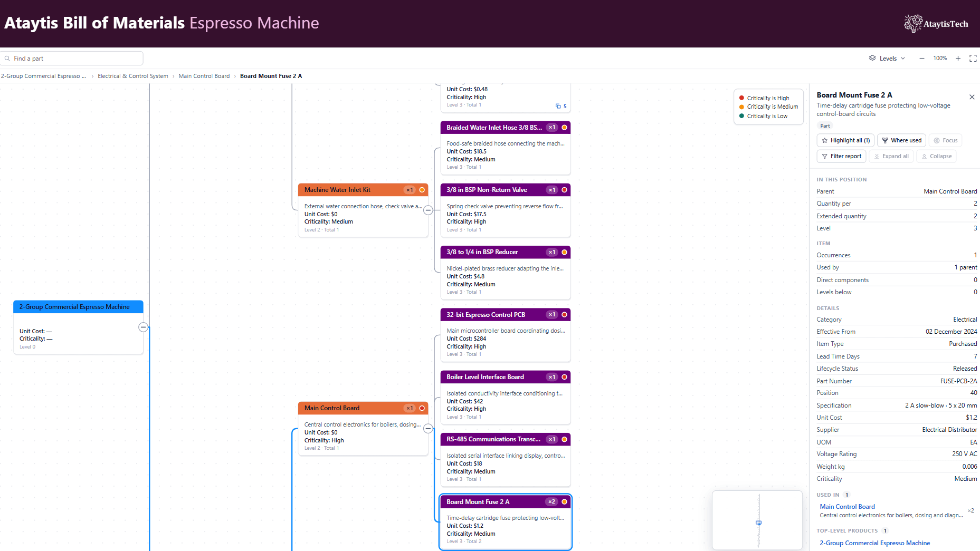Click the Collapse button in details panel
This screenshot has height=551, width=980.
(936, 156)
